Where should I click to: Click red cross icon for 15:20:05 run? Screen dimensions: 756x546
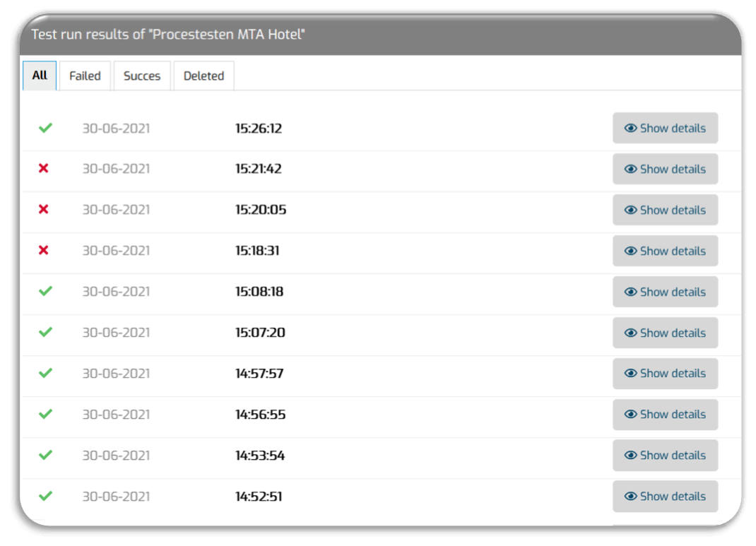[x=43, y=209]
